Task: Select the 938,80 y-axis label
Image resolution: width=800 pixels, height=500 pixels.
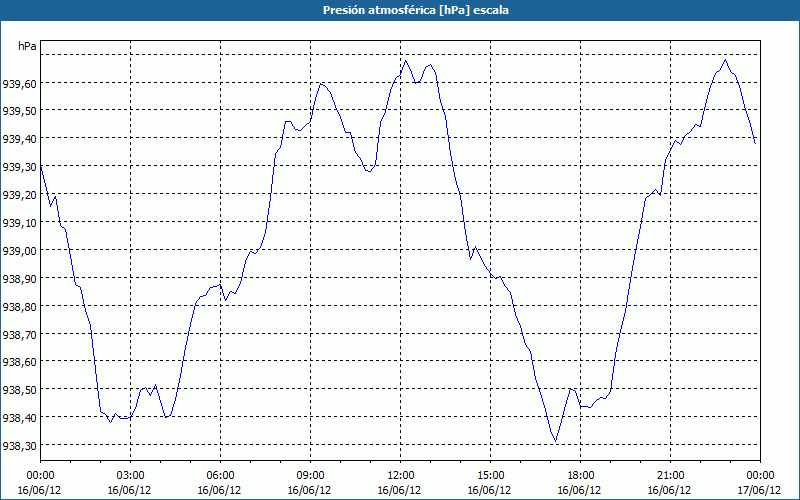Action: 19,306
